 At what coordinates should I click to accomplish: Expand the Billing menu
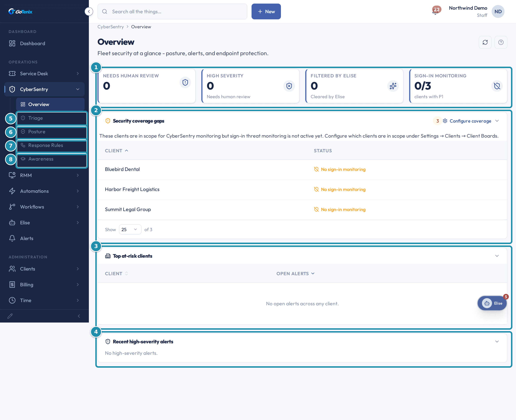tap(44, 285)
